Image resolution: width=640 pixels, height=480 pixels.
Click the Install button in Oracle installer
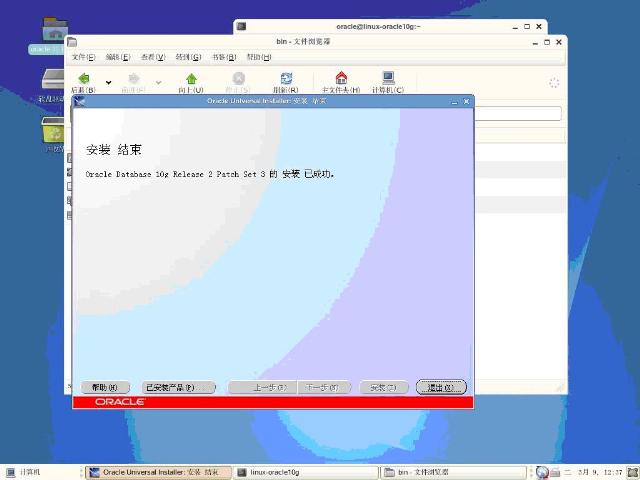(384, 387)
